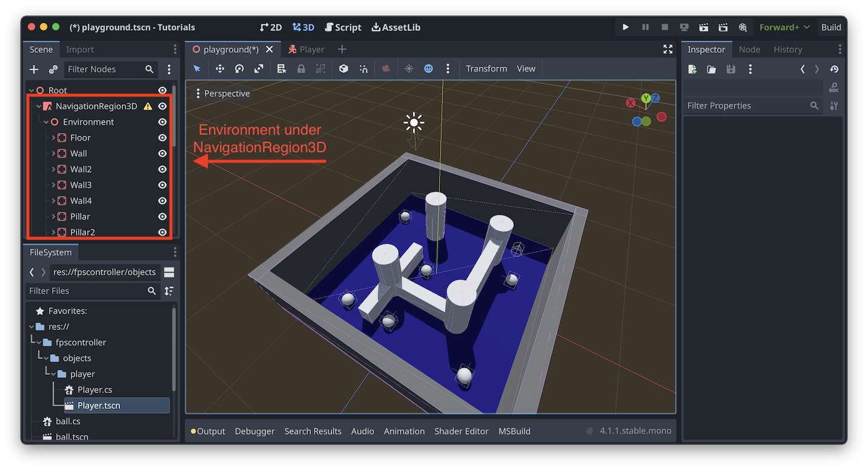Toggle visibility of Wall2
The image size is (868, 470).
(x=162, y=169)
